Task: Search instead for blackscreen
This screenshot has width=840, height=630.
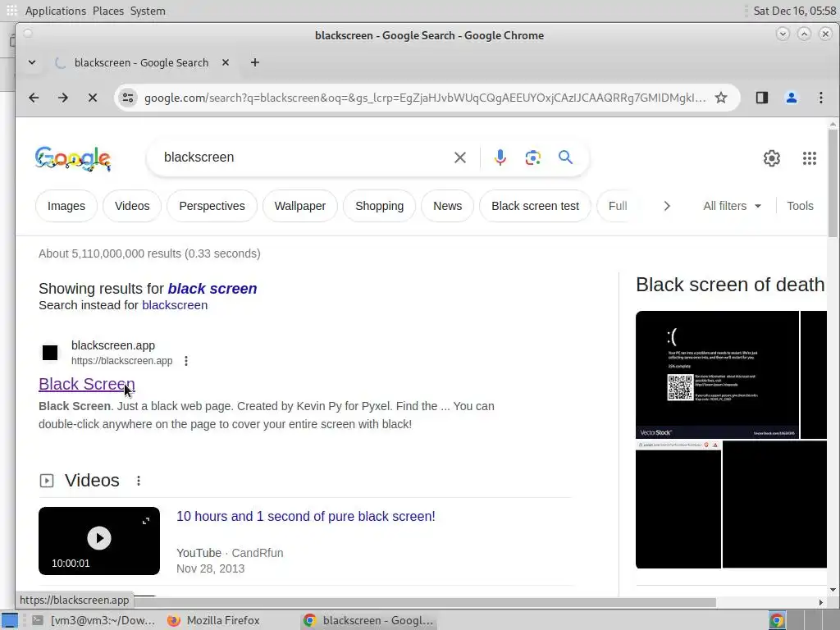Action: (x=175, y=305)
